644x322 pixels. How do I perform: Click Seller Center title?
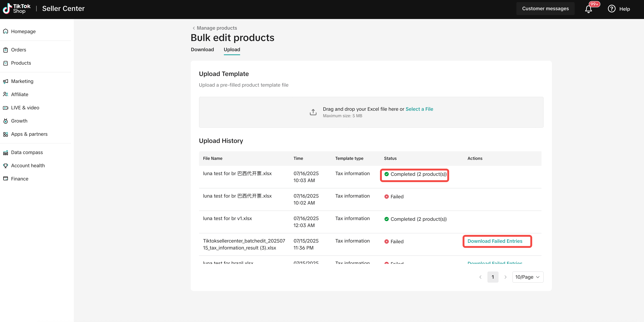tap(63, 9)
